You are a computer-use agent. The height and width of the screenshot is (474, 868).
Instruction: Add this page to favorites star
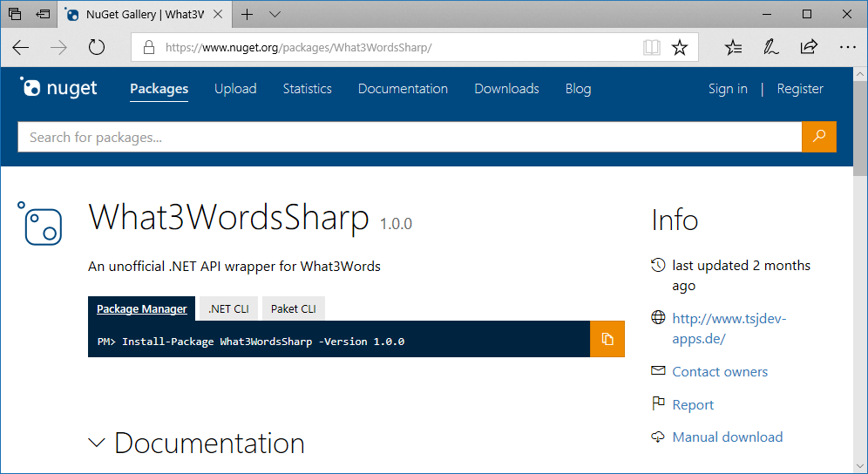click(x=680, y=48)
